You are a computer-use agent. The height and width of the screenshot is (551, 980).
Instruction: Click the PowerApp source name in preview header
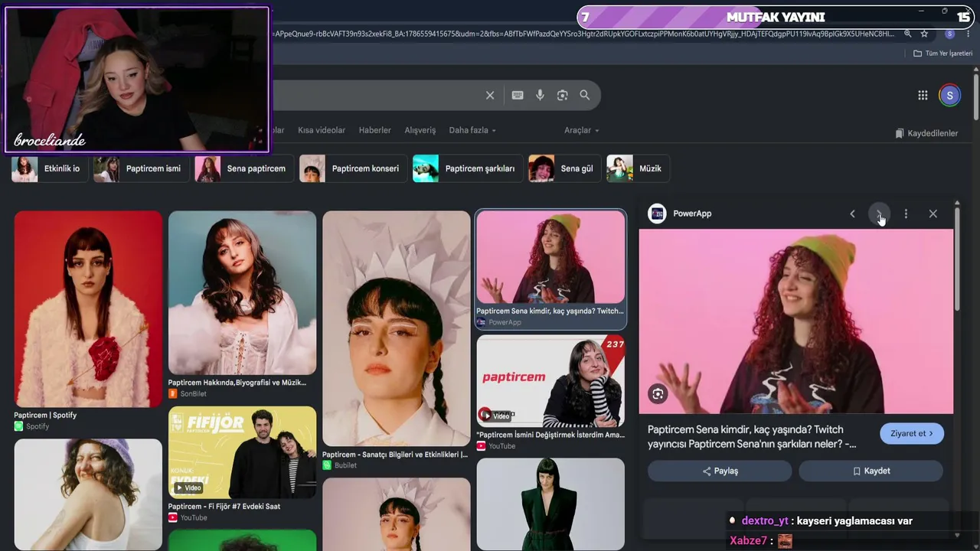pyautogui.click(x=692, y=214)
